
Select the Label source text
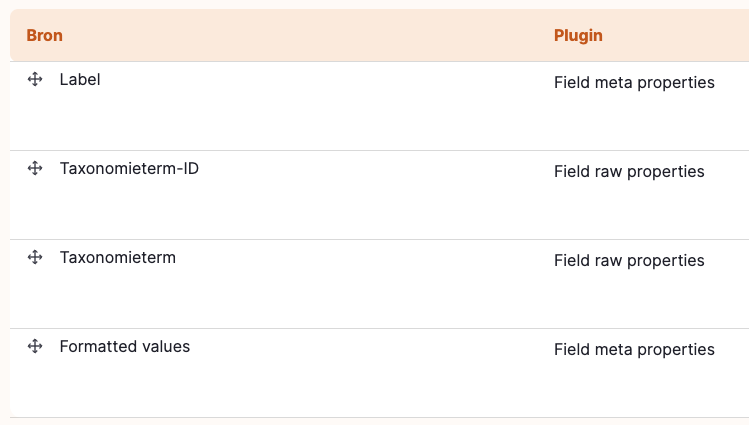point(80,79)
